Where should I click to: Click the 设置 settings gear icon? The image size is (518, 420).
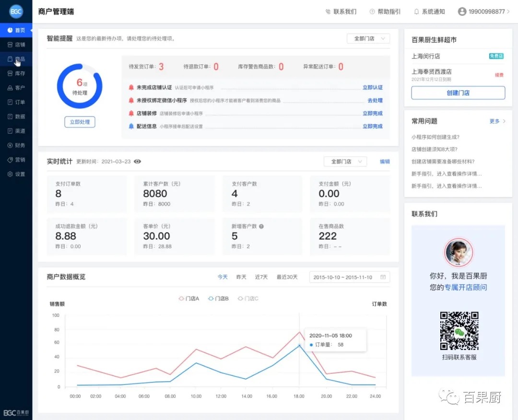10,174
